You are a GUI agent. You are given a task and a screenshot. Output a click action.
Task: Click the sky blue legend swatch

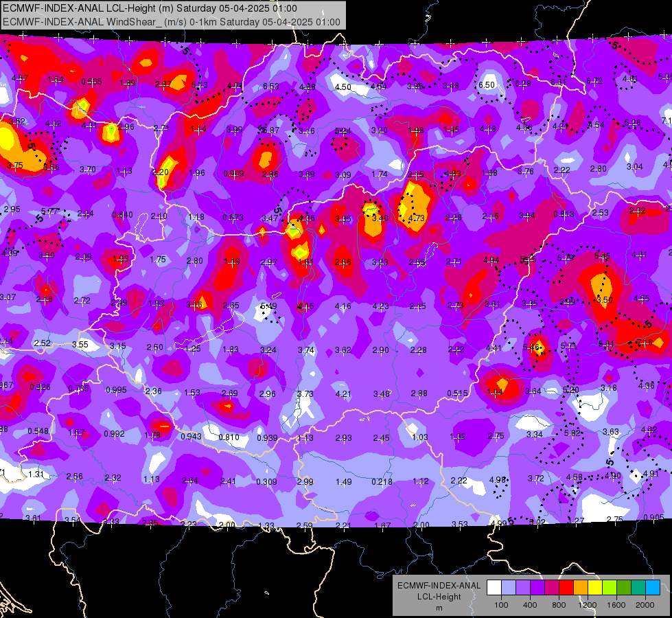pyautogui.click(x=653, y=587)
